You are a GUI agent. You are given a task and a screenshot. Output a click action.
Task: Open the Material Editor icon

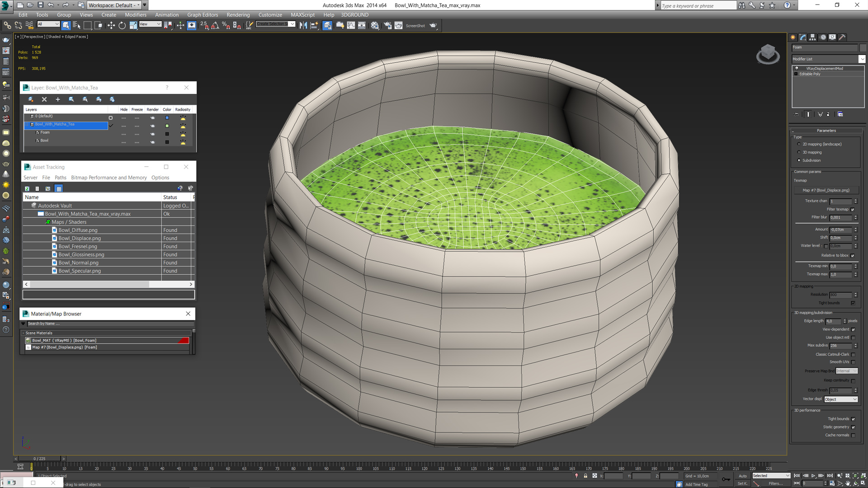[x=375, y=25]
